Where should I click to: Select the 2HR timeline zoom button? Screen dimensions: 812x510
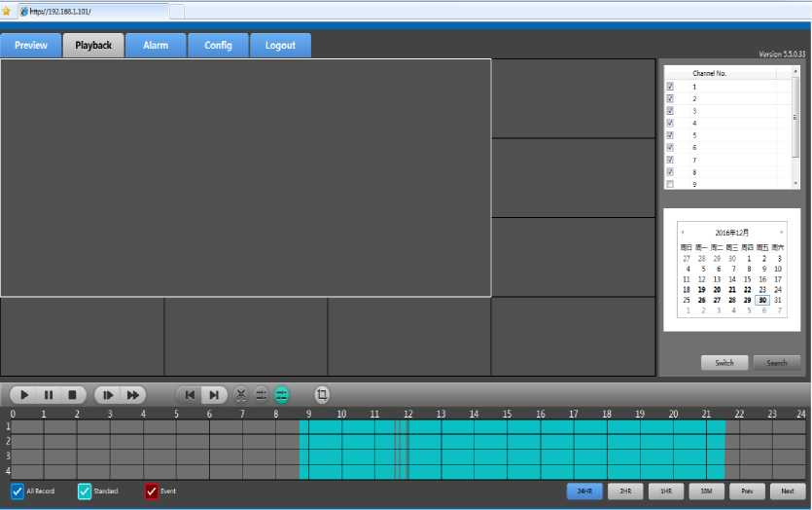pyautogui.click(x=625, y=492)
